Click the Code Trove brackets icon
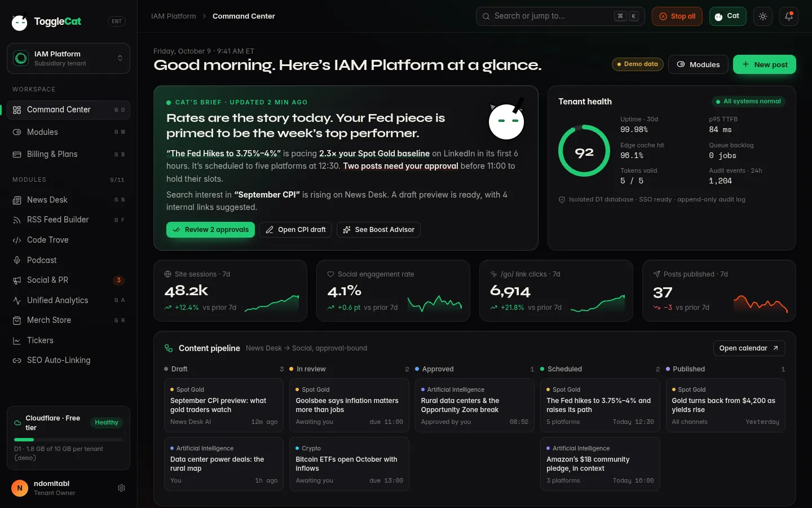The image size is (812, 508). 17,240
